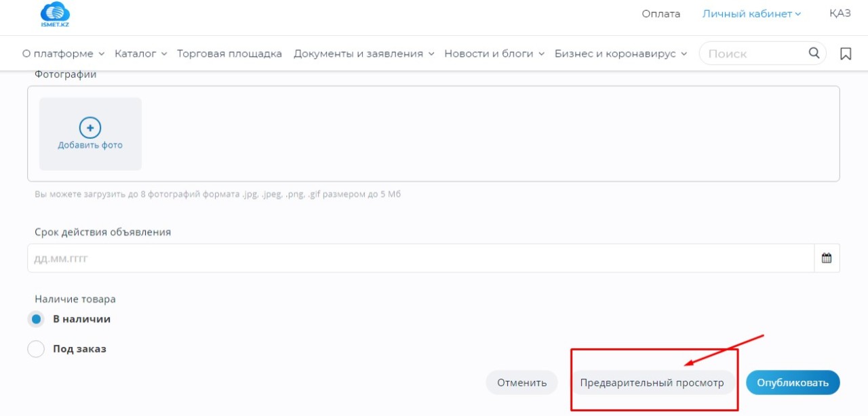Click the 'Отменить' button
The image size is (868, 416).
(x=521, y=383)
